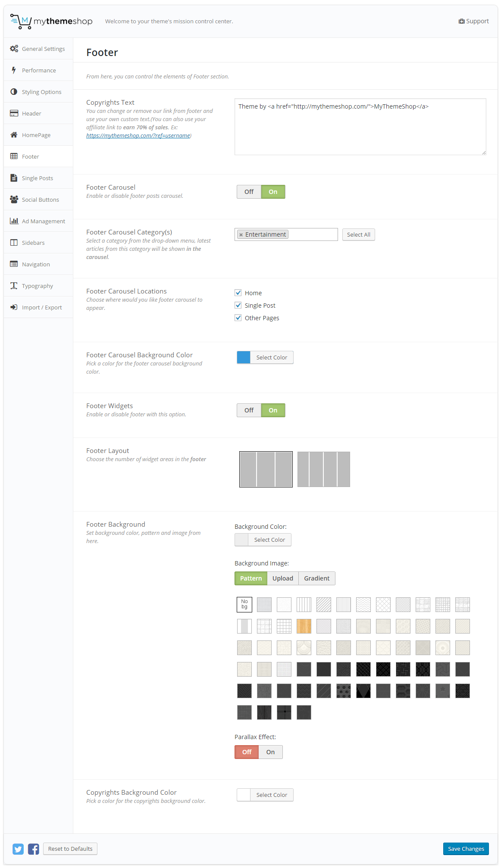Screen dimensions: 501x868
Task: Open the Footer Carousel Category dropdown field
Action: tap(312, 234)
